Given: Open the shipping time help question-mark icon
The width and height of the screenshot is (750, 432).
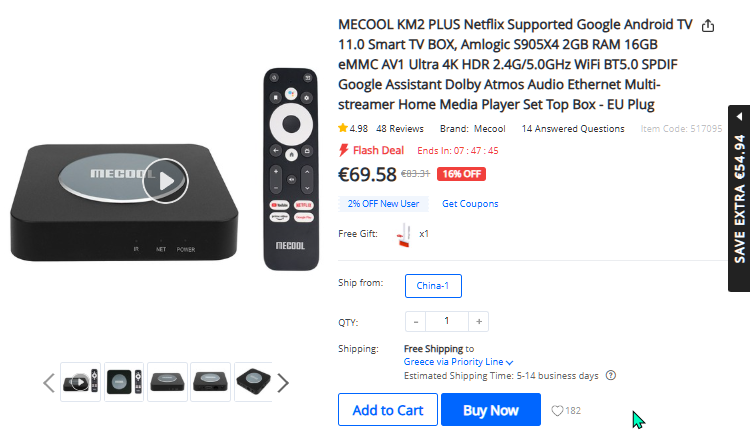Looking at the screenshot, I should point(611,376).
